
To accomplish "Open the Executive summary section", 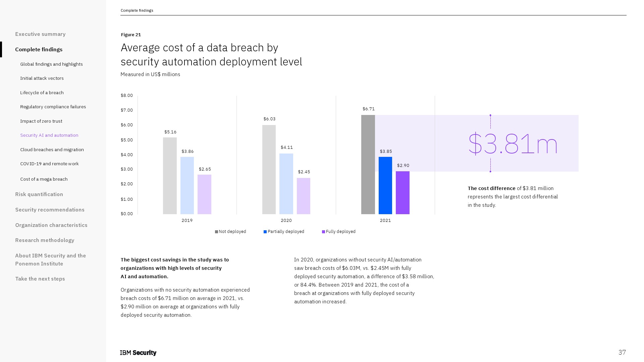I will 40,34.
